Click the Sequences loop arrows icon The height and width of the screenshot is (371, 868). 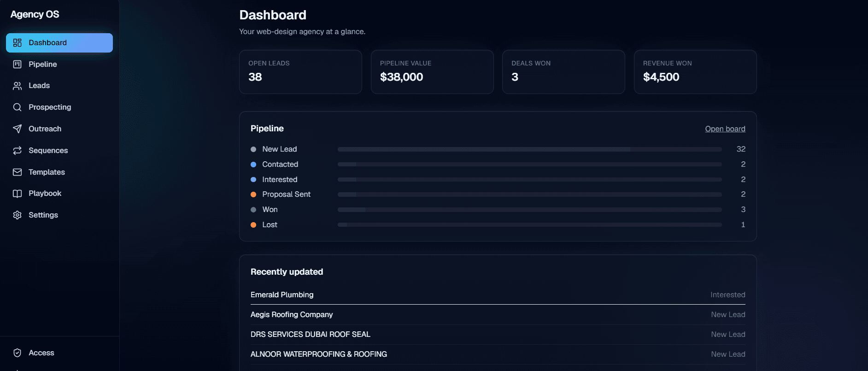click(x=18, y=150)
